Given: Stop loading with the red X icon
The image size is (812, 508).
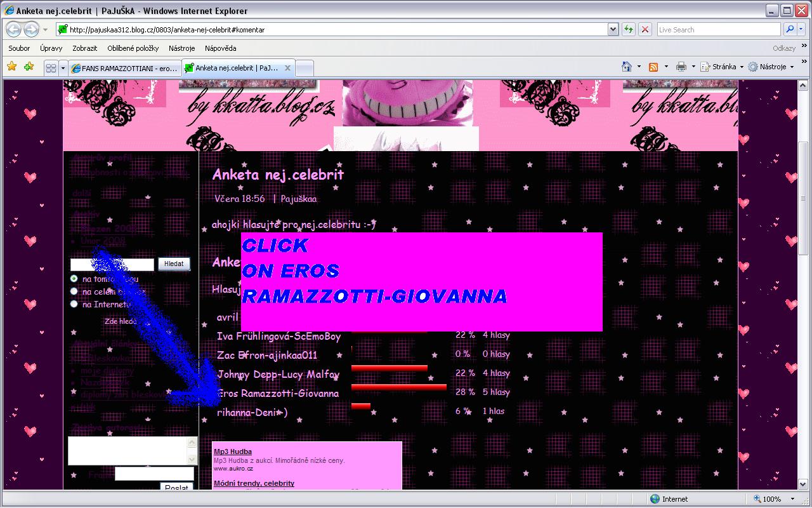Looking at the screenshot, I should pyautogui.click(x=645, y=29).
